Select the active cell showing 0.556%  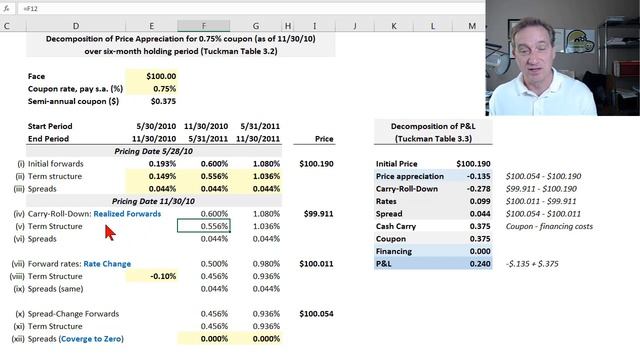(204, 226)
